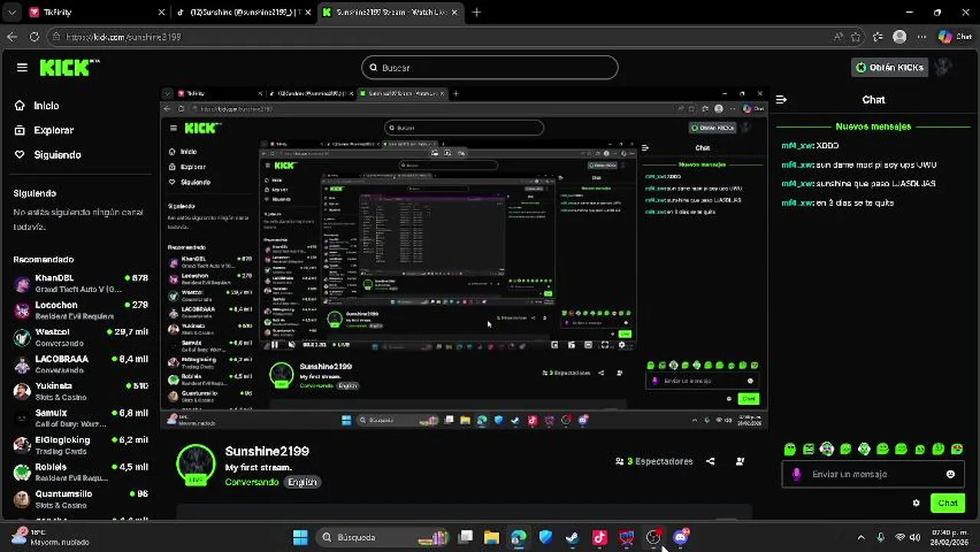Viewport: 980px width, 552px height.
Task: Insert the third emote with headphones
Action: pos(827,449)
